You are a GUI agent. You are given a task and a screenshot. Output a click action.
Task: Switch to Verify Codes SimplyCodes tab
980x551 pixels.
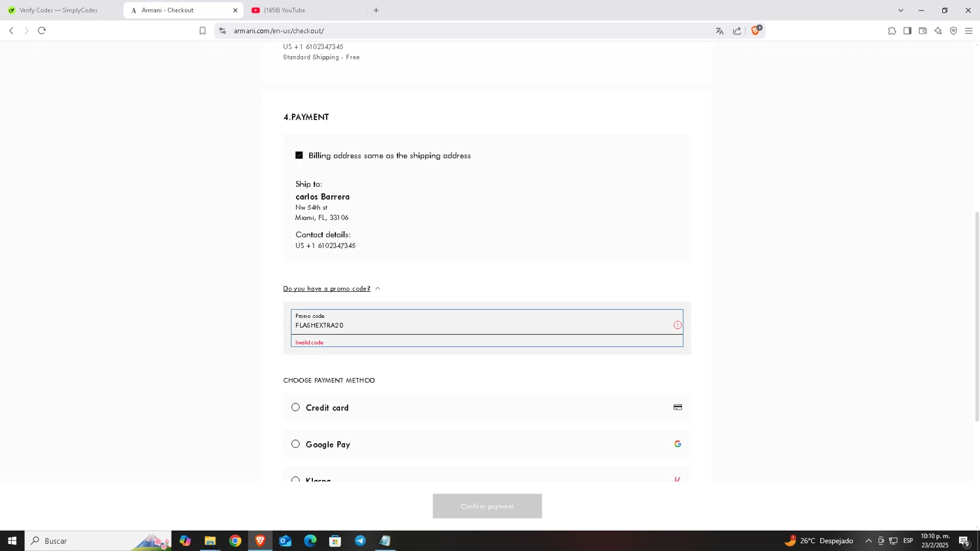tap(59, 10)
